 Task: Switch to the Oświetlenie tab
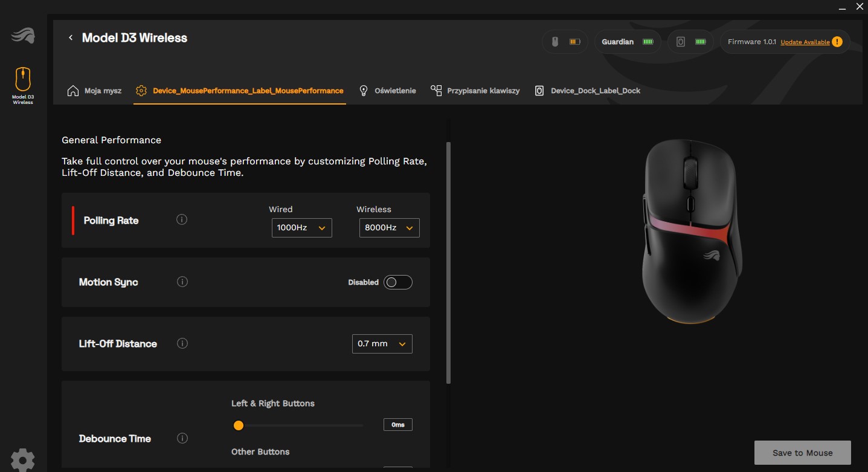(x=387, y=91)
